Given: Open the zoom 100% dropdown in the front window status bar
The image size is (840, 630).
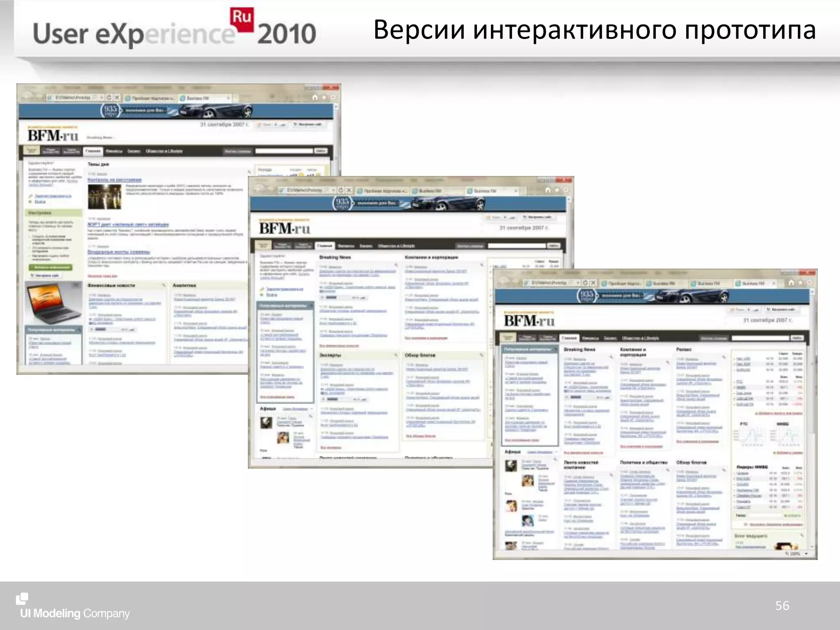Looking at the screenshot, I should (806, 554).
